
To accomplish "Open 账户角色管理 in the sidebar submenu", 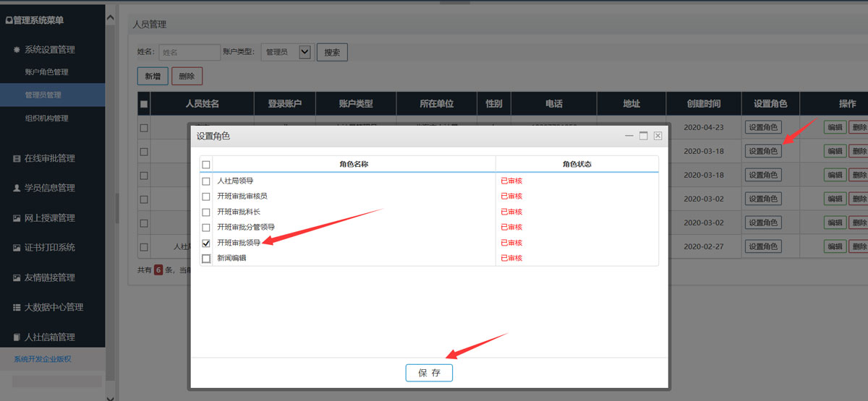I will coord(46,72).
